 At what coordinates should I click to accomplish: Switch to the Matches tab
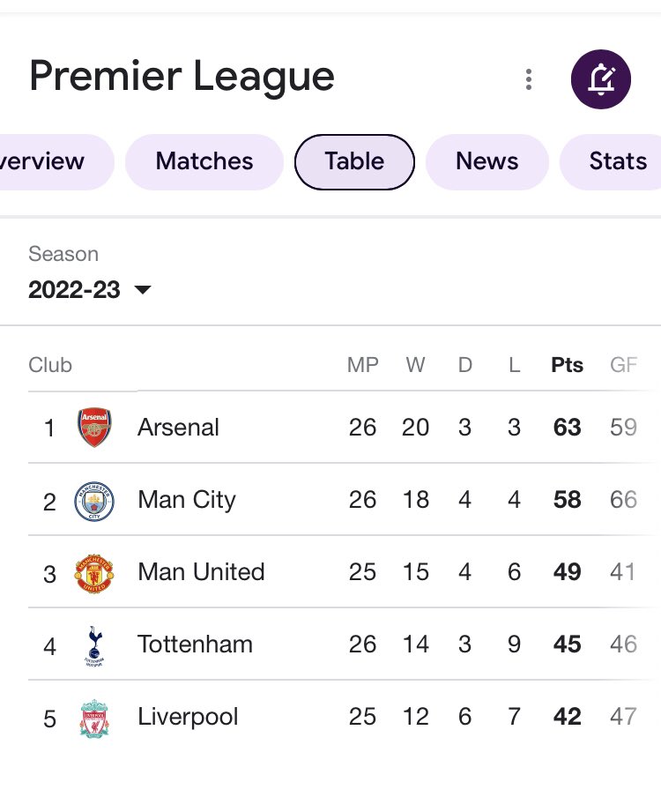204,161
